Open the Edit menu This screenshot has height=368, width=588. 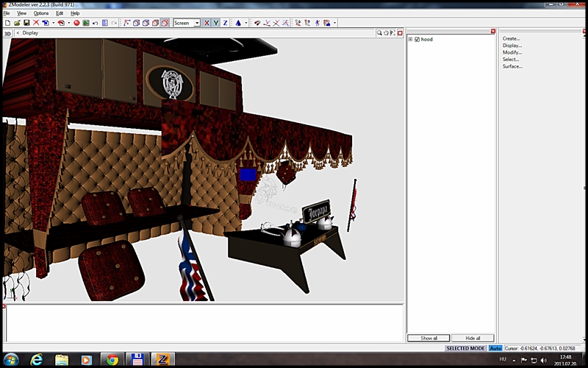pos(60,13)
